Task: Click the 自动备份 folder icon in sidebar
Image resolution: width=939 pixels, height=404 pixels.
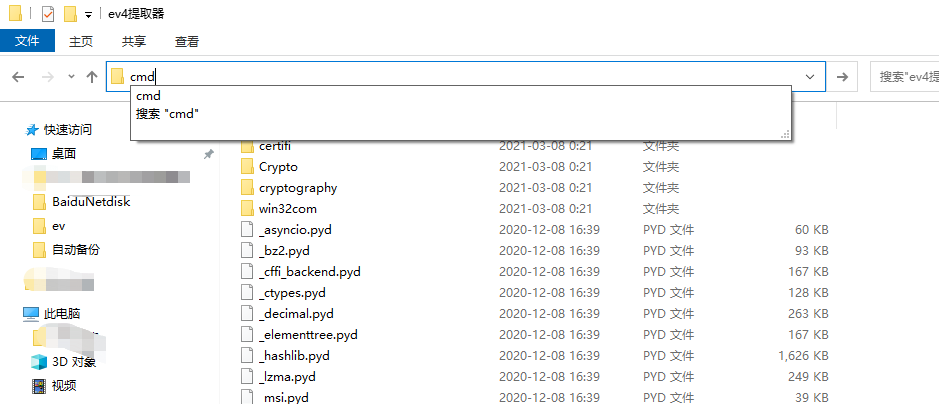Action: coord(40,250)
